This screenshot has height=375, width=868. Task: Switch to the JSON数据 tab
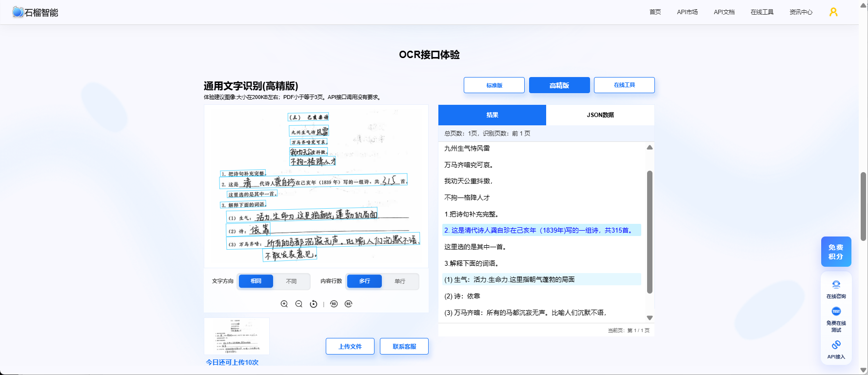tap(600, 115)
